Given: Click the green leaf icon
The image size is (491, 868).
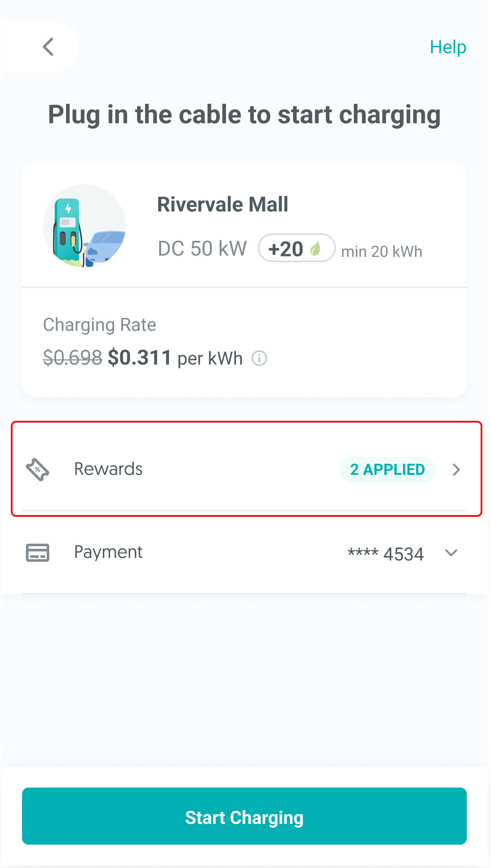Looking at the screenshot, I should coord(316,249).
